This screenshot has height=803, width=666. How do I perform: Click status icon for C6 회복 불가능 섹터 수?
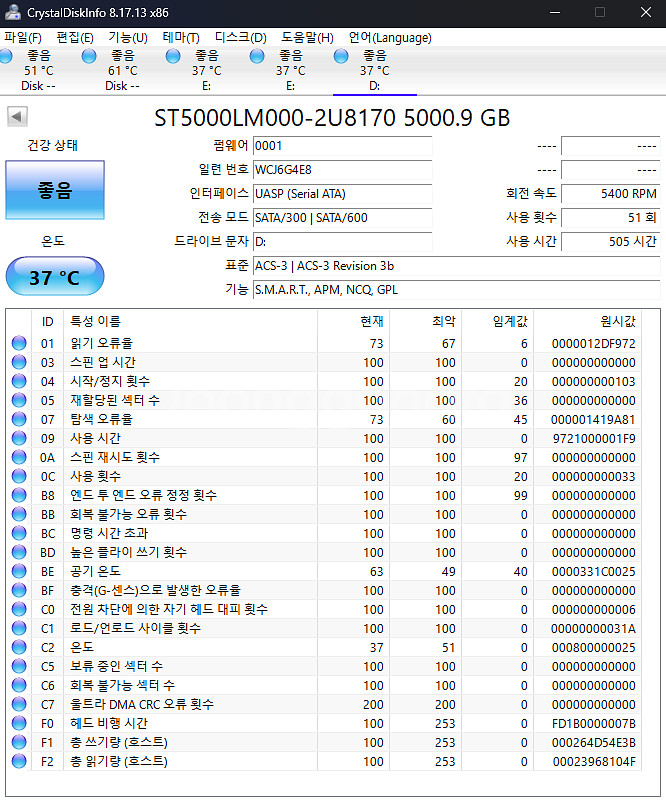coord(19,685)
